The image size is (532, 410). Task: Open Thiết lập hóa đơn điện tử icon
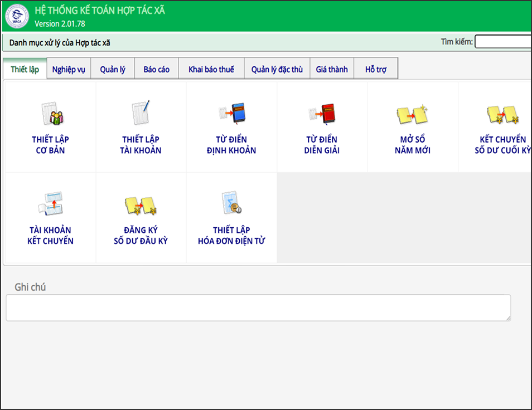pos(232,203)
